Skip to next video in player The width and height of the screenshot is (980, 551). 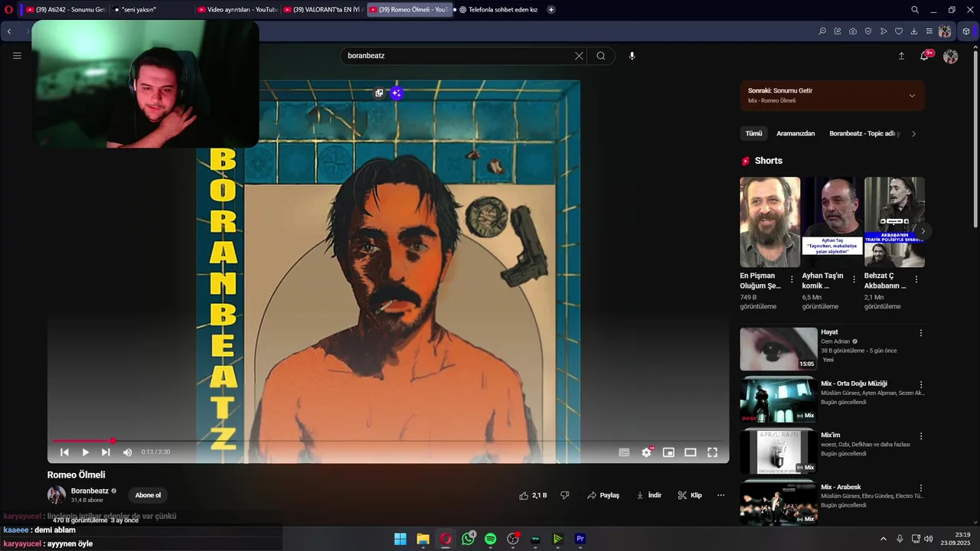[106, 452]
